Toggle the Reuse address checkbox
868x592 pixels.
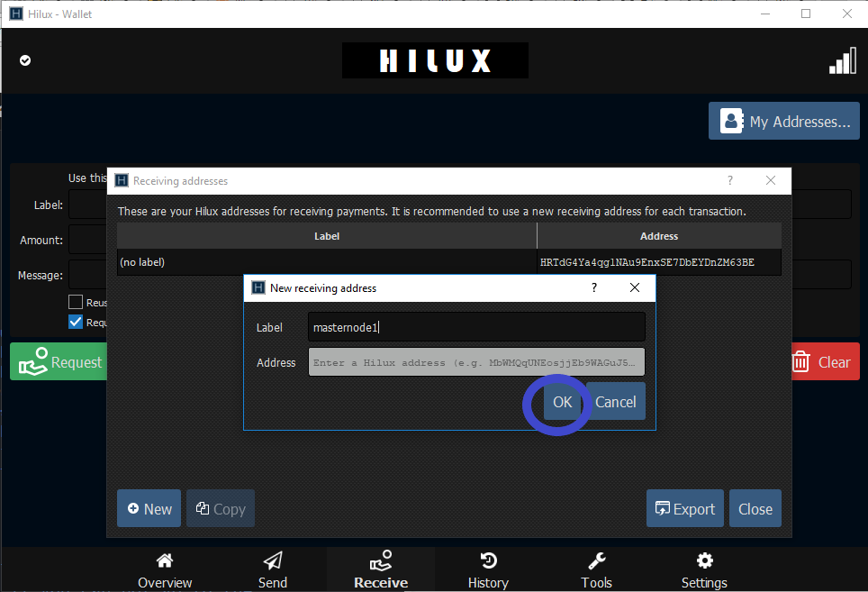tap(76, 302)
